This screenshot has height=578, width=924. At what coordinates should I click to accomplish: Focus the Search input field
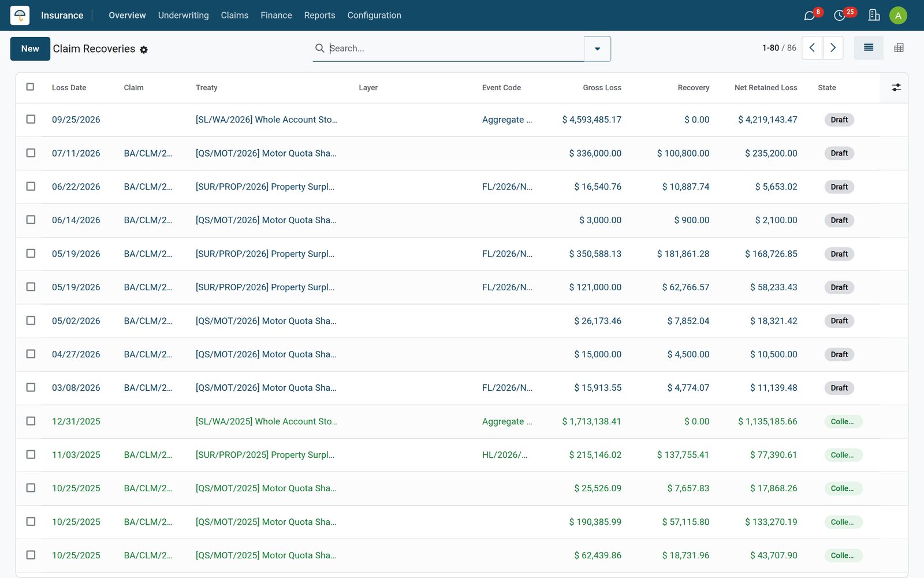point(456,48)
